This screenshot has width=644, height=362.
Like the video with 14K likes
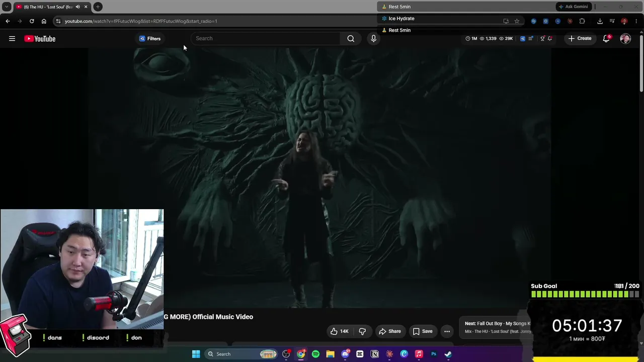tap(340, 331)
